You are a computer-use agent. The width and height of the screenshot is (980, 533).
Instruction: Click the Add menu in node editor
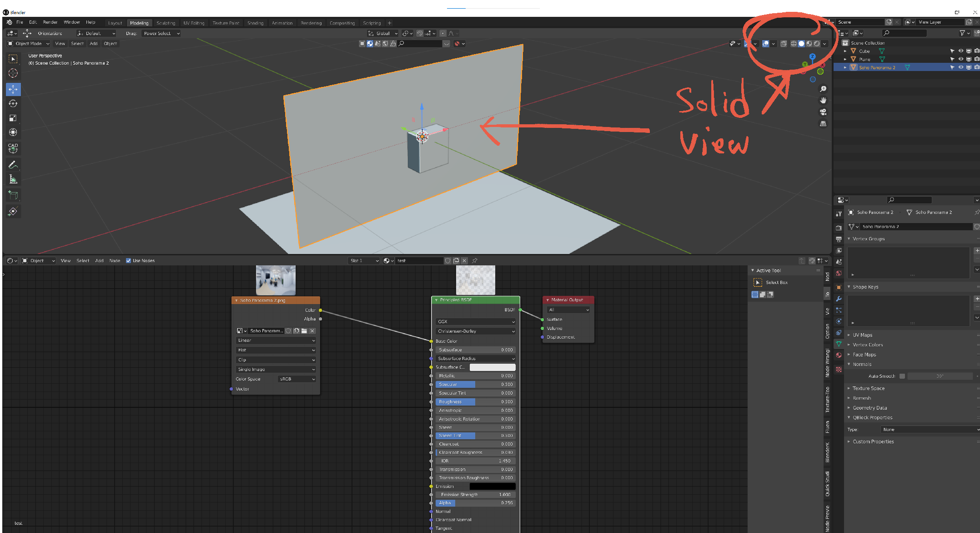(99, 261)
